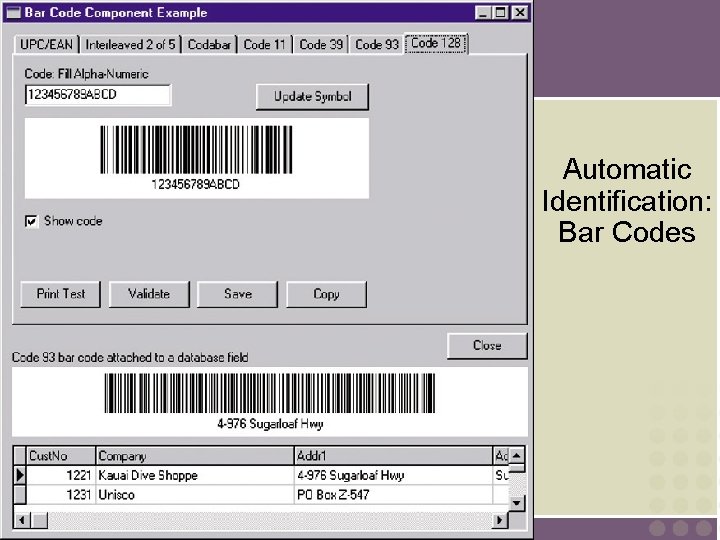Select the PO Box Z-547 address cell

point(393,495)
